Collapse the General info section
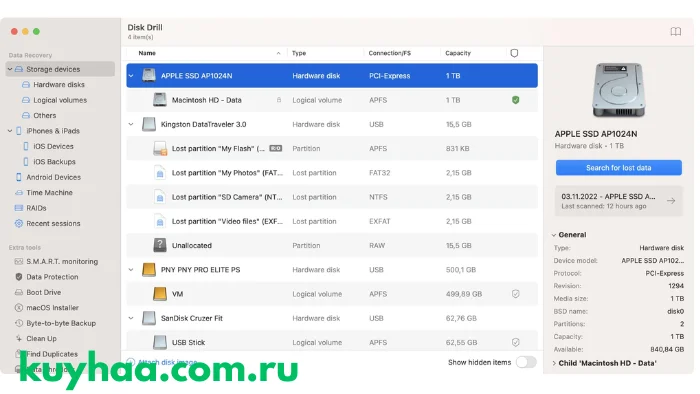 [554, 235]
